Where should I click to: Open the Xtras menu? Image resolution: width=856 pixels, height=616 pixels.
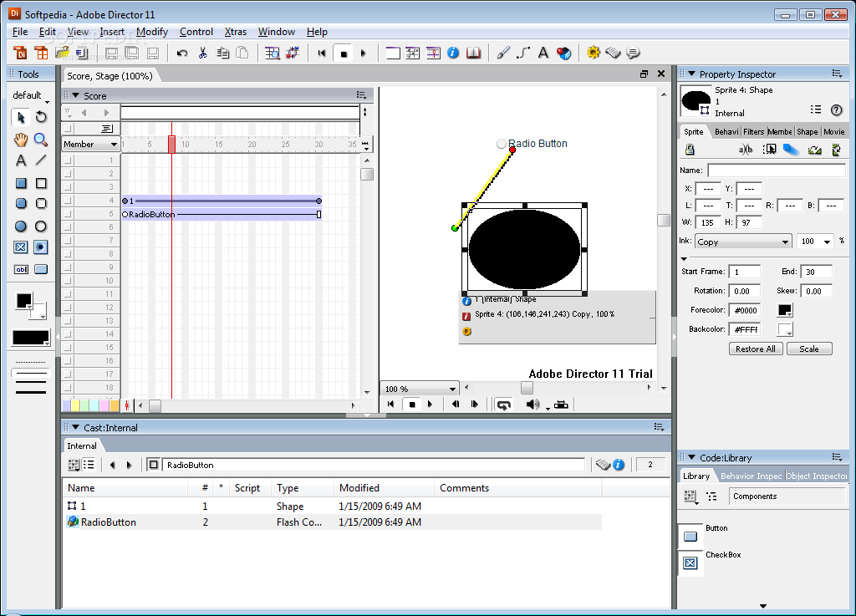[235, 32]
